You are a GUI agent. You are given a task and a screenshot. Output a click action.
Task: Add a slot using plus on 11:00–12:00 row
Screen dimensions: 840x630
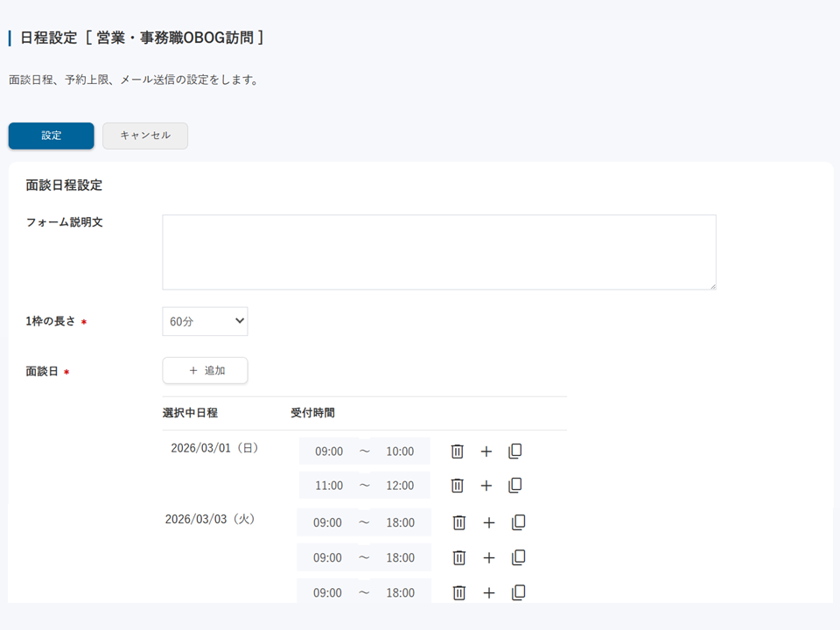click(x=487, y=486)
